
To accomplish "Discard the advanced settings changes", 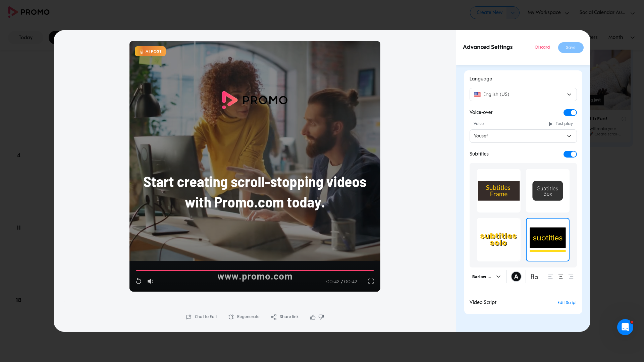I will pos(542,47).
